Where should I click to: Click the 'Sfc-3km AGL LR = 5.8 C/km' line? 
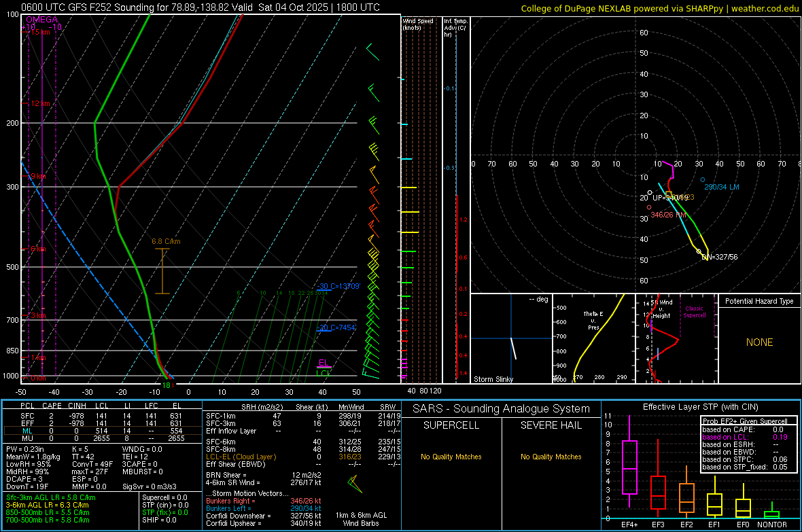tap(51, 497)
